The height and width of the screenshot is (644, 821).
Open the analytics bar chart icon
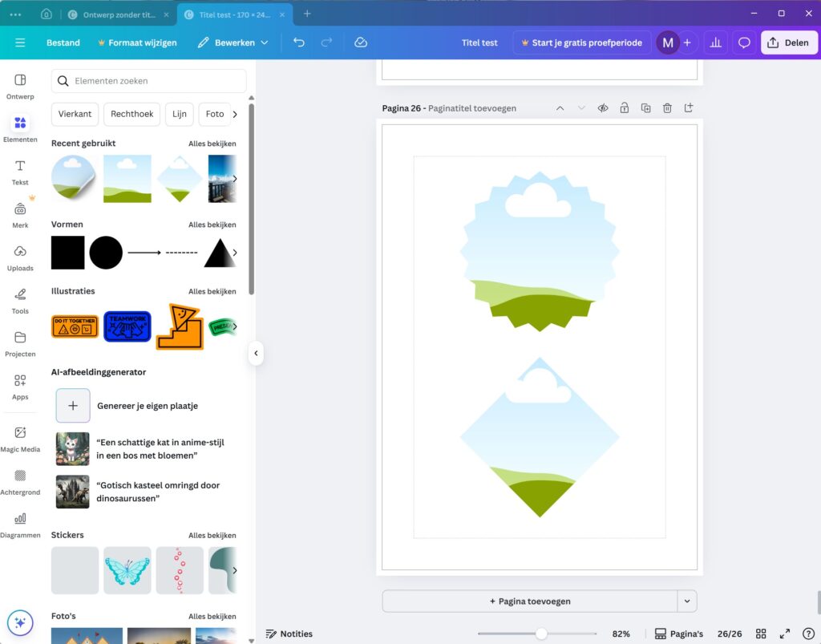pyautogui.click(x=716, y=43)
